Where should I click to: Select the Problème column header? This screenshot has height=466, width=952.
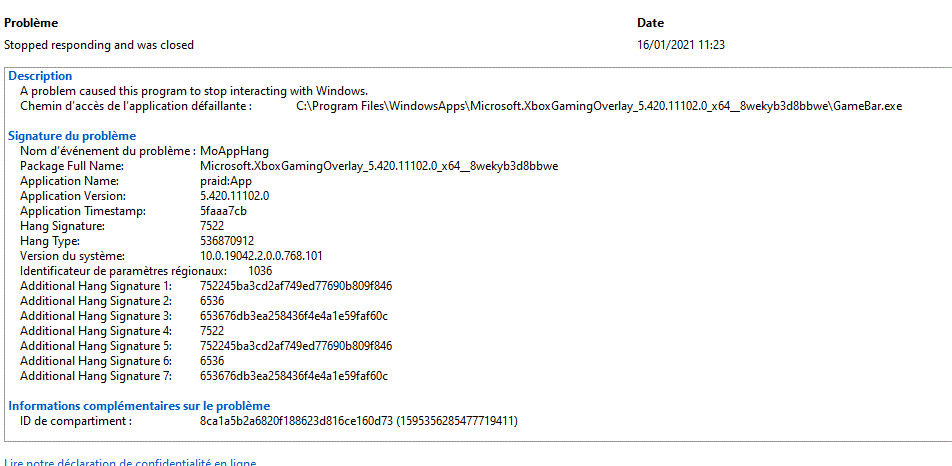click(x=31, y=23)
